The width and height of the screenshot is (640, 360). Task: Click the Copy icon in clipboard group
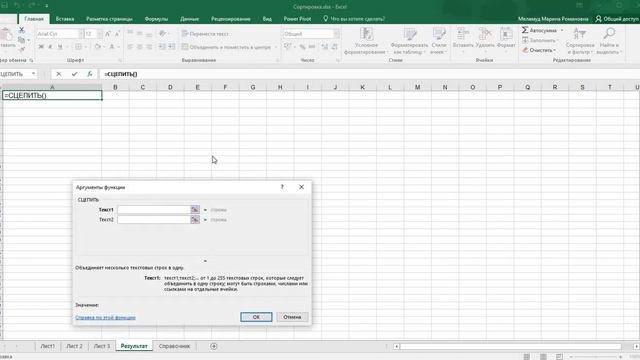pyautogui.click(x=22, y=40)
